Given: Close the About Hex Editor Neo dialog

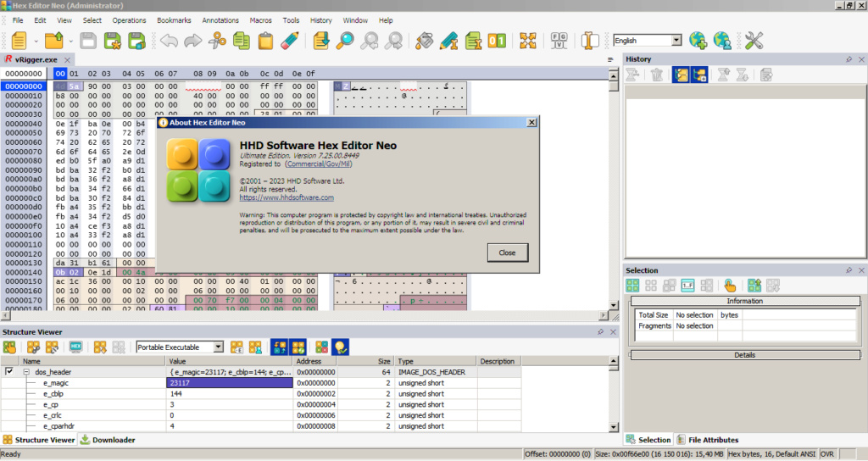Looking at the screenshot, I should pos(531,122).
